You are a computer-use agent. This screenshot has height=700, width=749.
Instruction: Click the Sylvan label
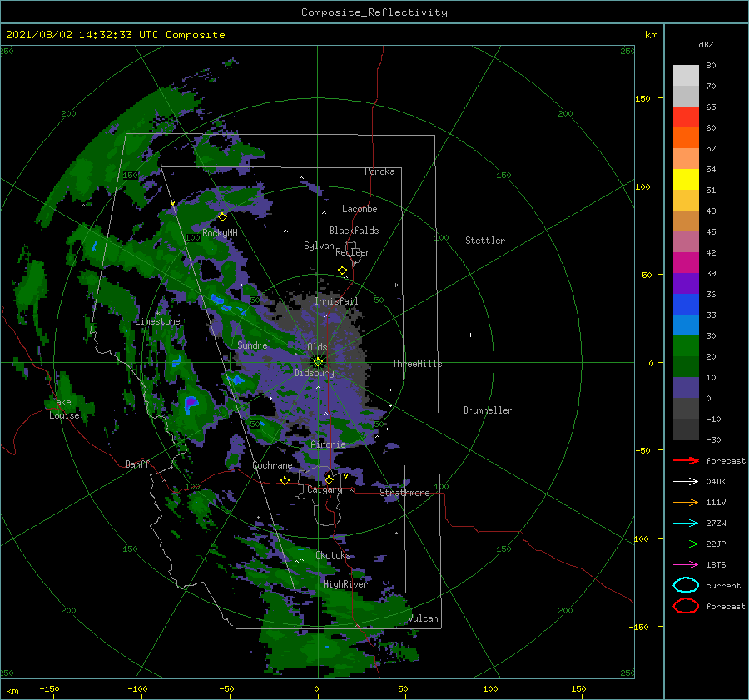coord(319,246)
